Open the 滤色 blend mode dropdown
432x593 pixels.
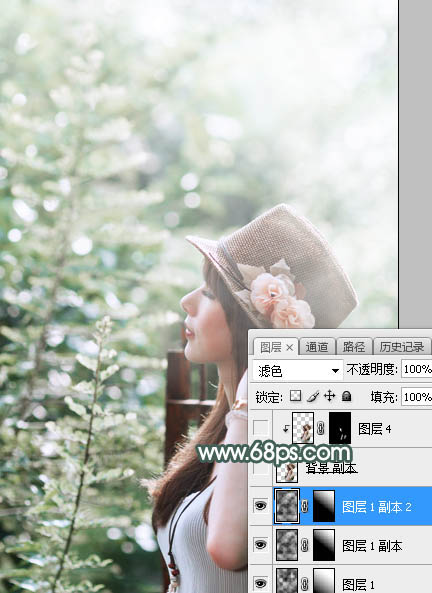click(298, 371)
